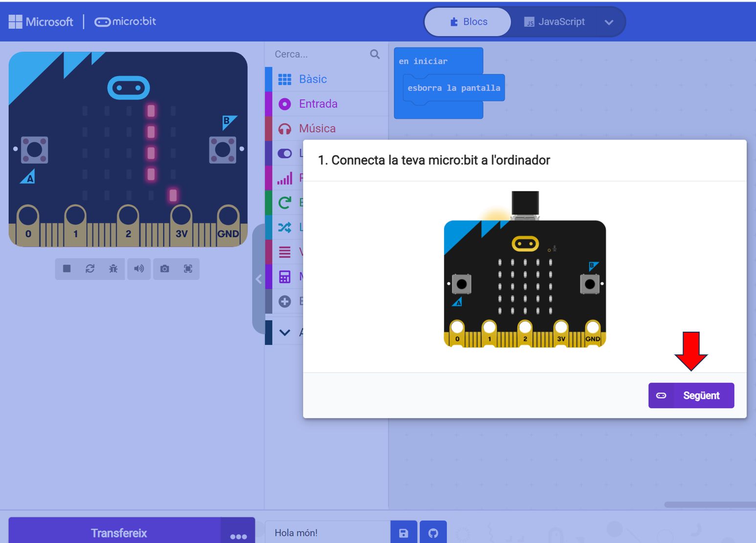Switch the editor to Blocs view
The image size is (756, 543).
coord(468,22)
